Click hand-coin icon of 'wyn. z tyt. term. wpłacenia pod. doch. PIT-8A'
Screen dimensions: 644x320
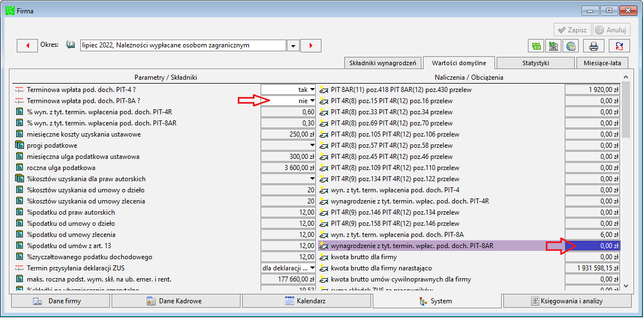[x=324, y=234]
